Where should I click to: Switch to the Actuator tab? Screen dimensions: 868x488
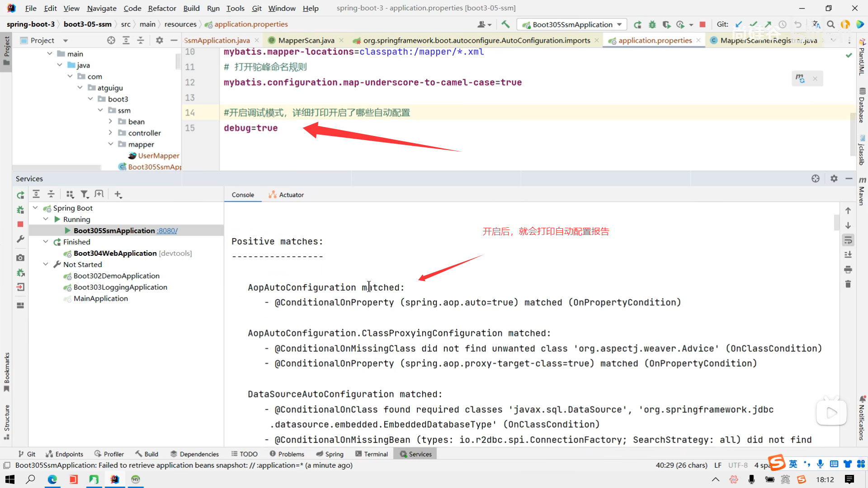tap(286, 195)
